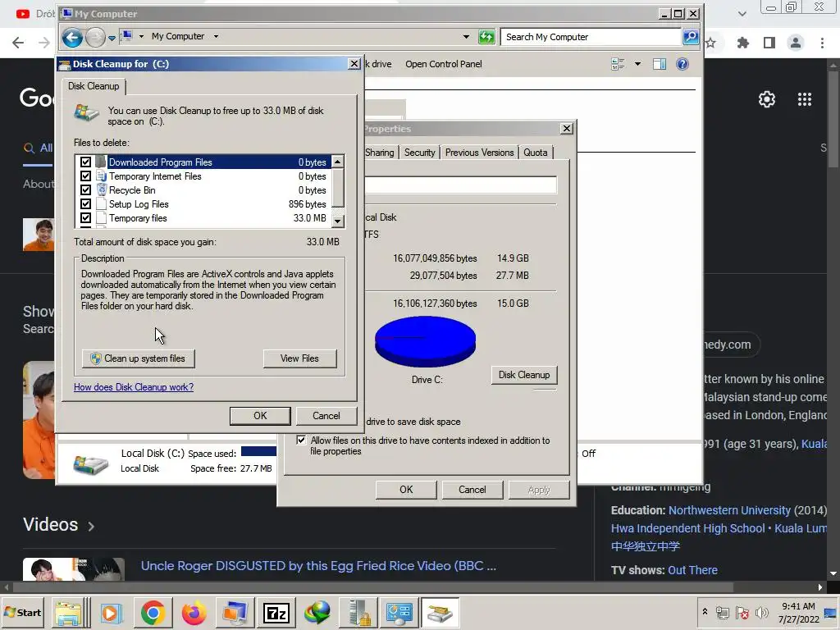Click the Disk Cleanup taskbar icon
This screenshot has width=840, height=630.
pyautogui.click(x=440, y=613)
